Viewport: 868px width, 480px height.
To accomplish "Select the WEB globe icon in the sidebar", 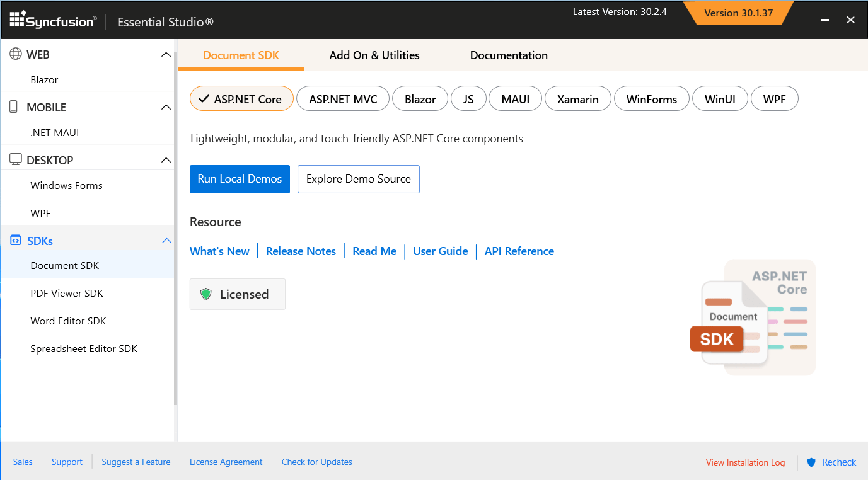I will pyautogui.click(x=15, y=54).
